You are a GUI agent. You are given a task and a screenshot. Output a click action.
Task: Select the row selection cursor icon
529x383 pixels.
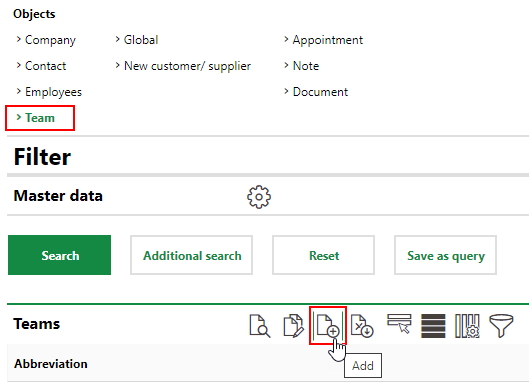[399, 324]
